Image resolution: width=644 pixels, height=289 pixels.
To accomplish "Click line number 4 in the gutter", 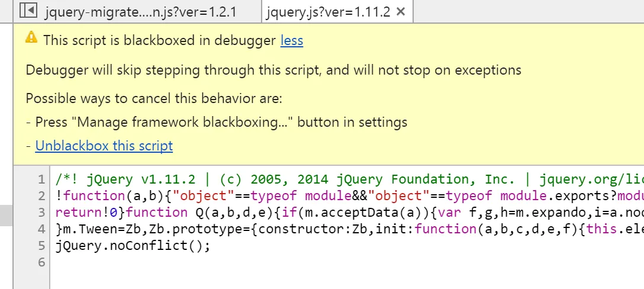I will click(41, 229).
